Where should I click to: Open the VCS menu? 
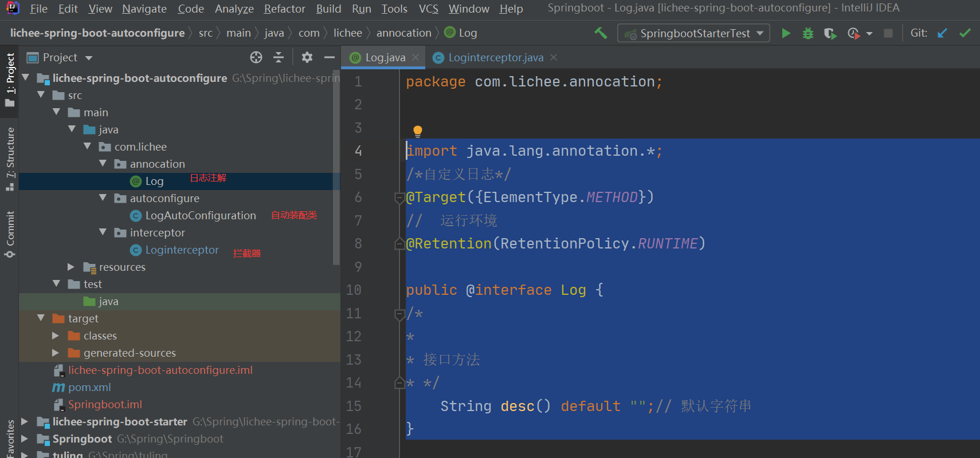click(x=428, y=9)
